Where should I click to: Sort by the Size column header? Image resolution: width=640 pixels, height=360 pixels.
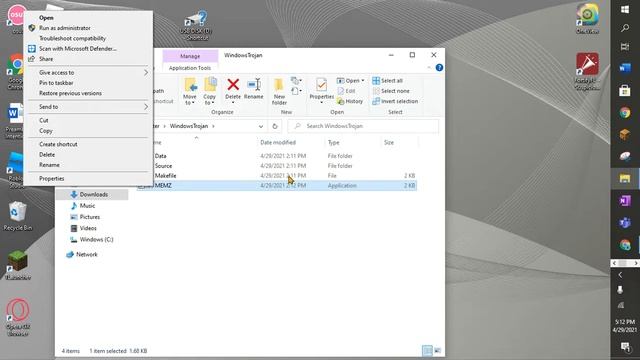coord(389,142)
